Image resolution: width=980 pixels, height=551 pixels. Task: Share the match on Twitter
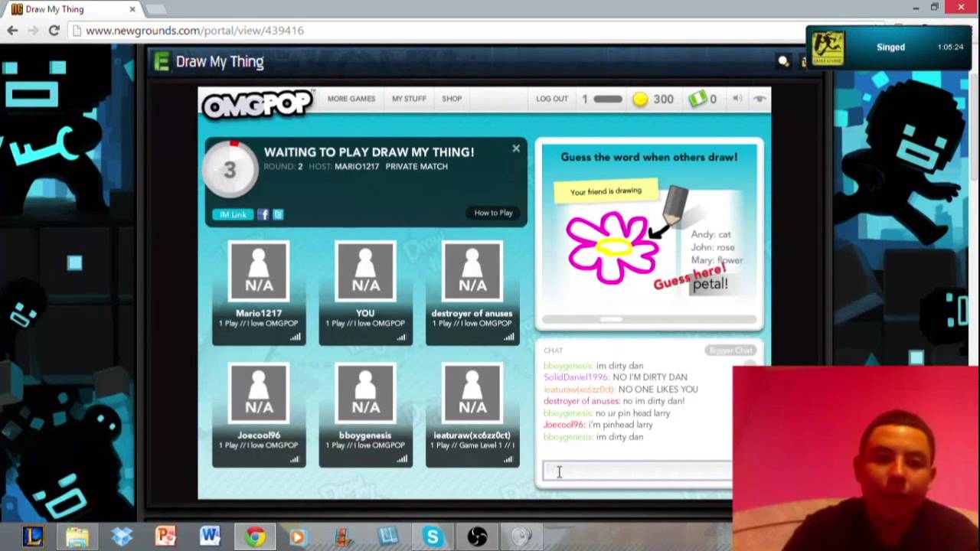278,214
